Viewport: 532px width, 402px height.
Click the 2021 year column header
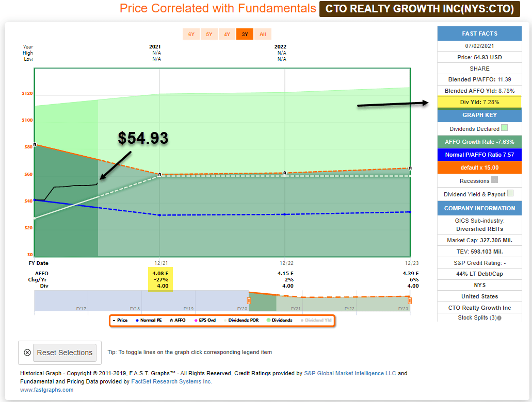point(155,47)
